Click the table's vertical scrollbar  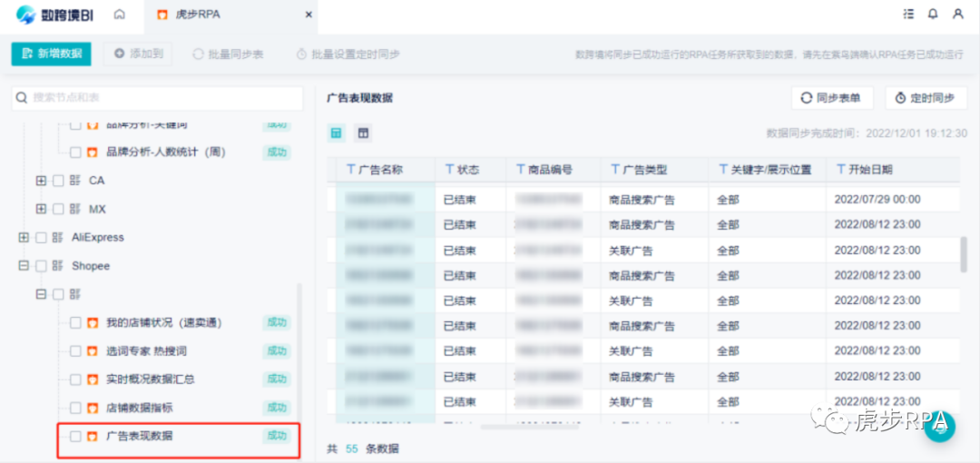click(x=965, y=254)
